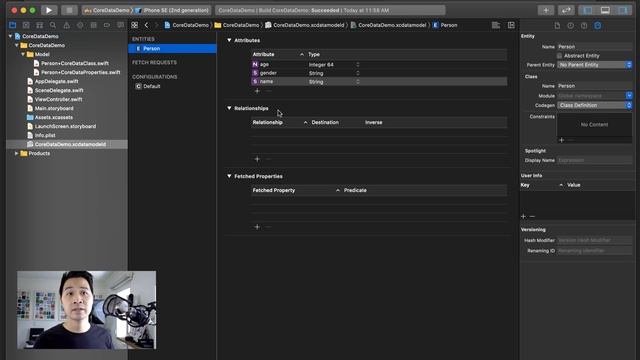Open the Find navigator magnifier tab

pyautogui.click(x=53, y=25)
